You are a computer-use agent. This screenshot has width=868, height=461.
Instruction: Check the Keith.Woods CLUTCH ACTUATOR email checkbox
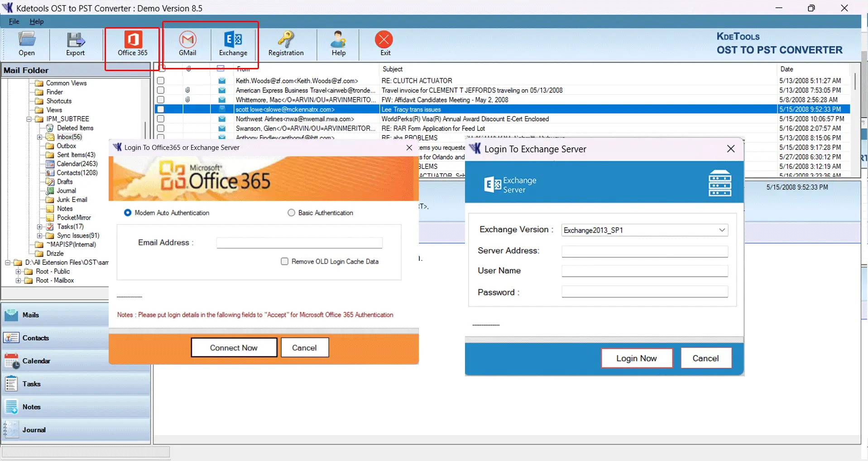point(161,81)
